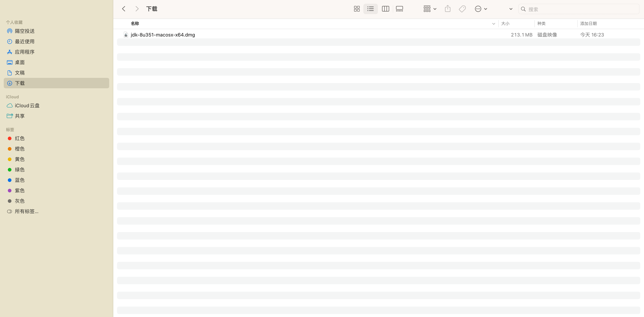
Task: Click the document icon beside 文稿
Action: click(10, 73)
